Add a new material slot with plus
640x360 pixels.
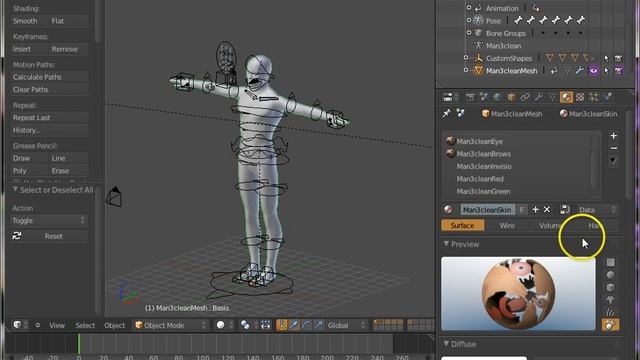coord(613,136)
